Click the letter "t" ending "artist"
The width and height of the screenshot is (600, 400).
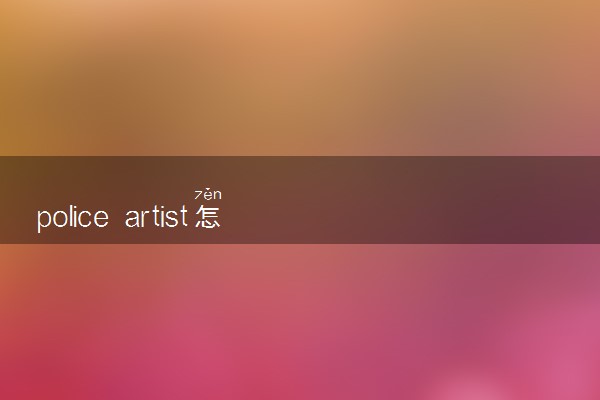pos(183,217)
